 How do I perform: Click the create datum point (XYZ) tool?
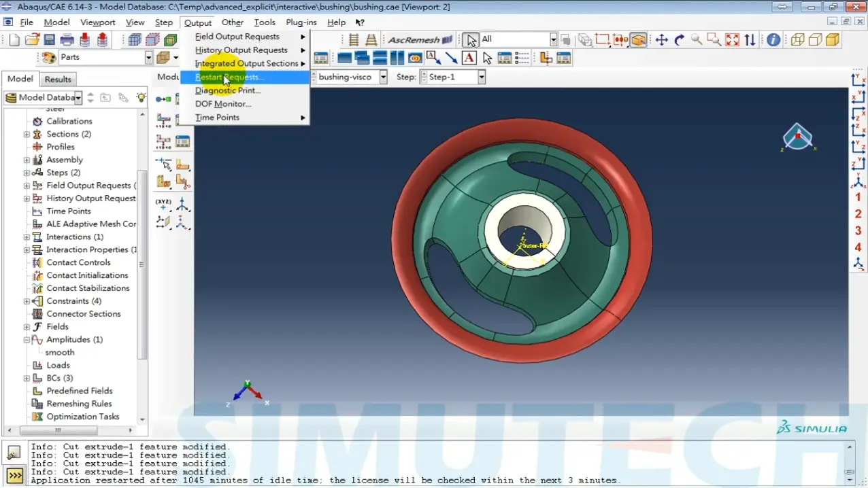163,205
